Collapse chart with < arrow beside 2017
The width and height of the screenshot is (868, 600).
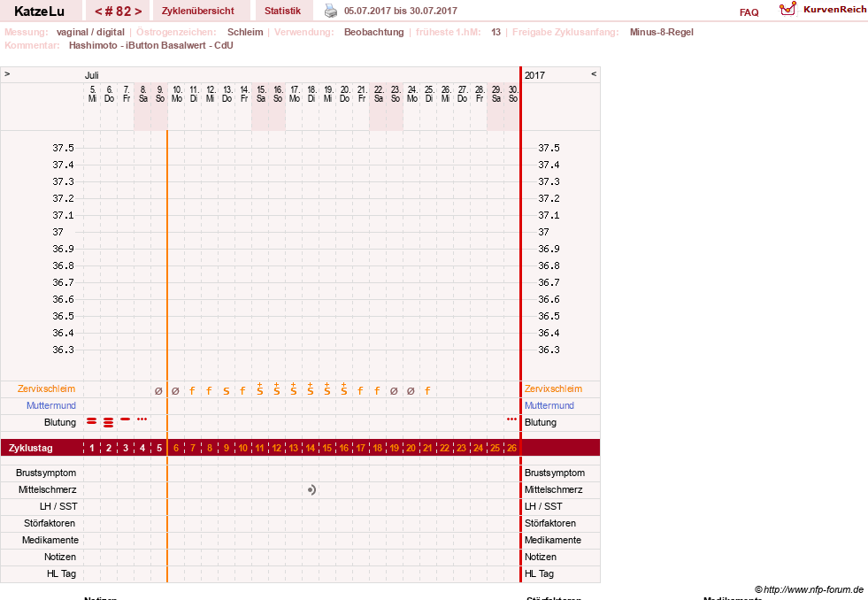(x=594, y=73)
